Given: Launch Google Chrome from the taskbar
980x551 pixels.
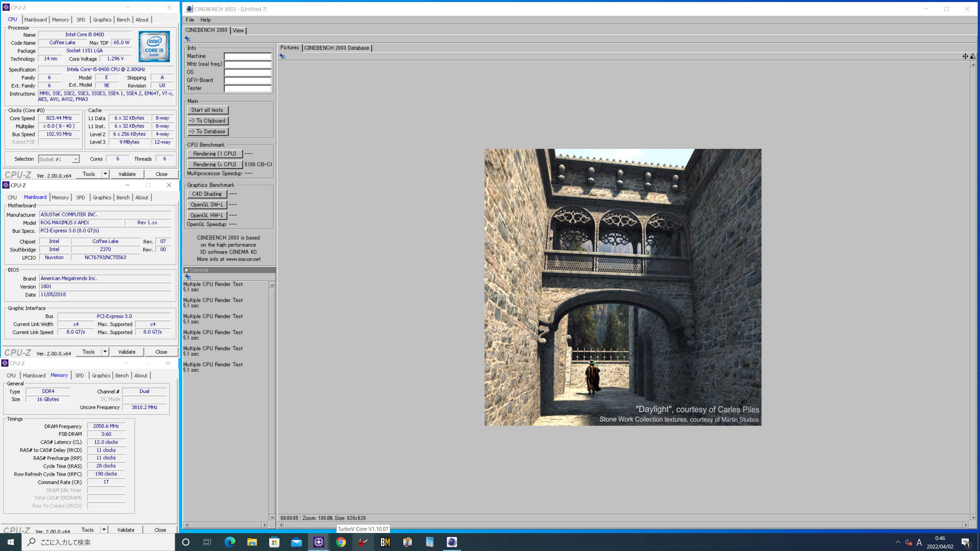Looking at the screenshot, I should pyautogui.click(x=341, y=542).
